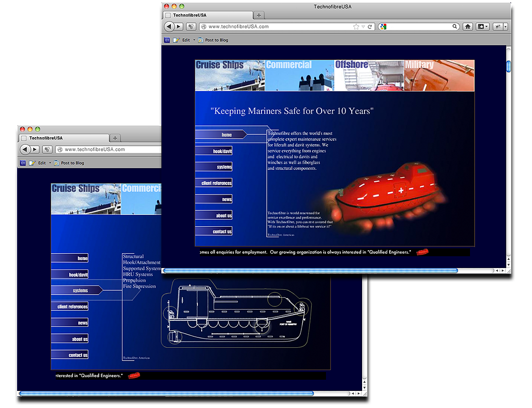Go back in the rear browser window
Viewport: 532px width, 408px height.
[25, 149]
